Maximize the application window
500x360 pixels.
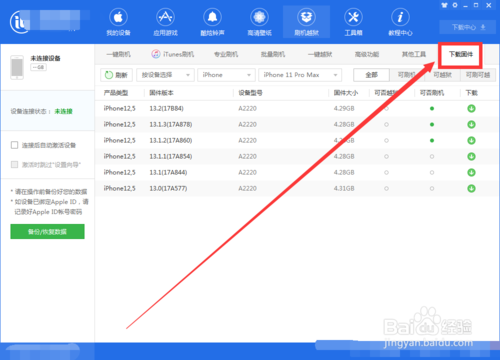tap(476, 5)
